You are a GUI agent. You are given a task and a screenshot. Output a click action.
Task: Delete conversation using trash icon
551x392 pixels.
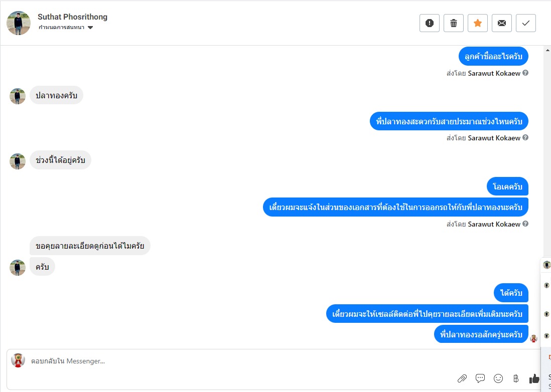(x=454, y=23)
